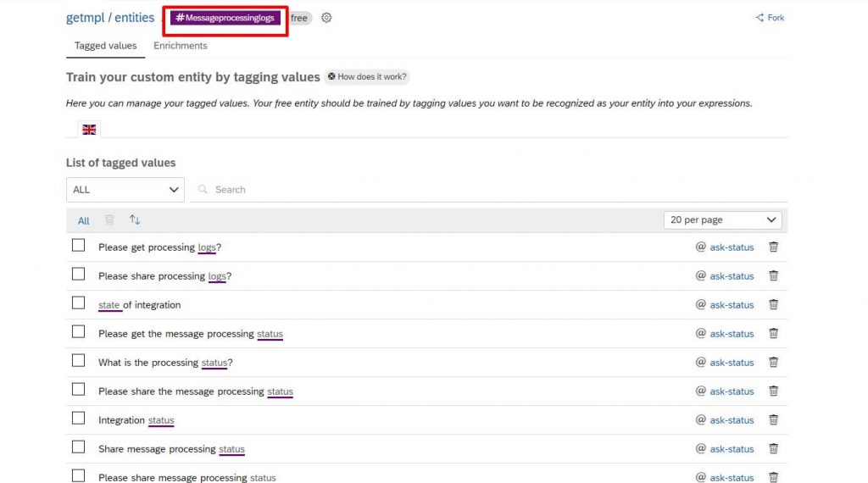The width and height of the screenshot is (868, 483).
Task: Click @ icon on 'Please get processing logs?' row
Action: pyautogui.click(x=701, y=247)
